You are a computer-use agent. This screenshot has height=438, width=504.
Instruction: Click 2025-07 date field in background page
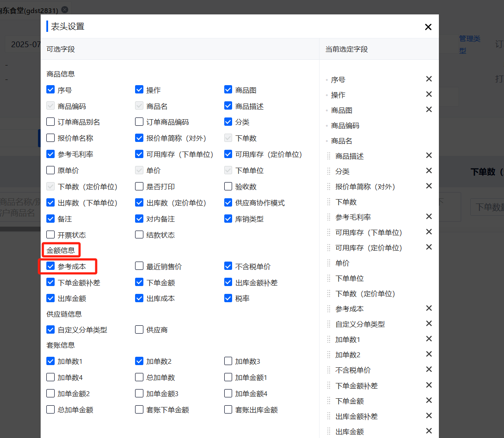[22, 44]
